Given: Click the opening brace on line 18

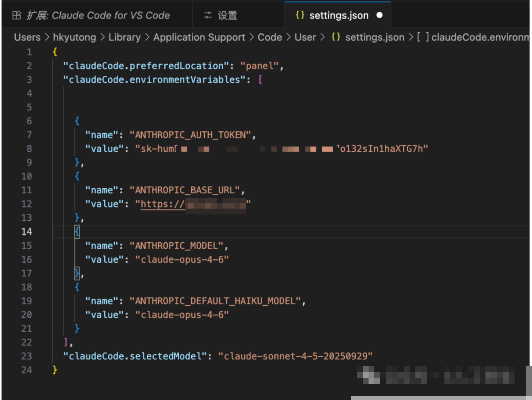Looking at the screenshot, I should coord(77,287).
